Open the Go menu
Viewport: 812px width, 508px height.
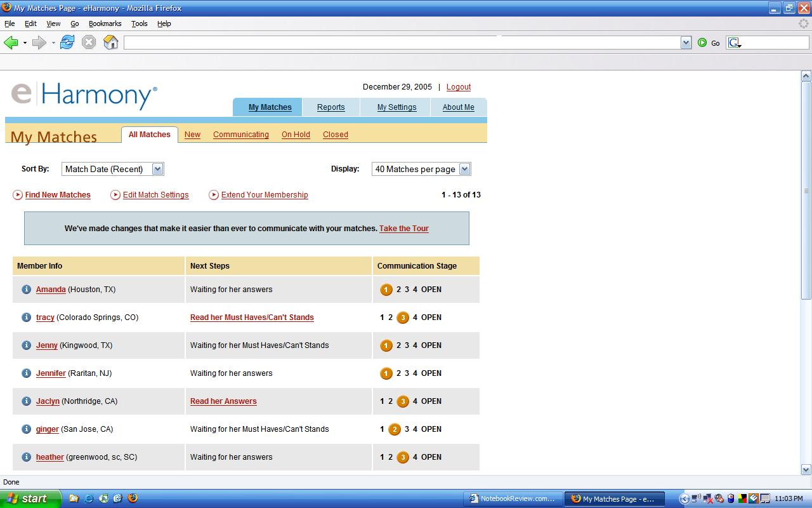tap(75, 23)
